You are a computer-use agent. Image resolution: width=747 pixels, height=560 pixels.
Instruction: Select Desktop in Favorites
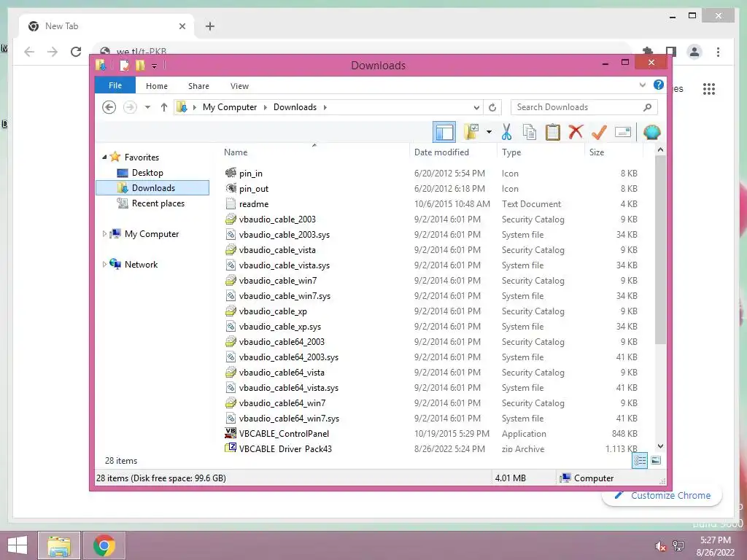pos(147,172)
